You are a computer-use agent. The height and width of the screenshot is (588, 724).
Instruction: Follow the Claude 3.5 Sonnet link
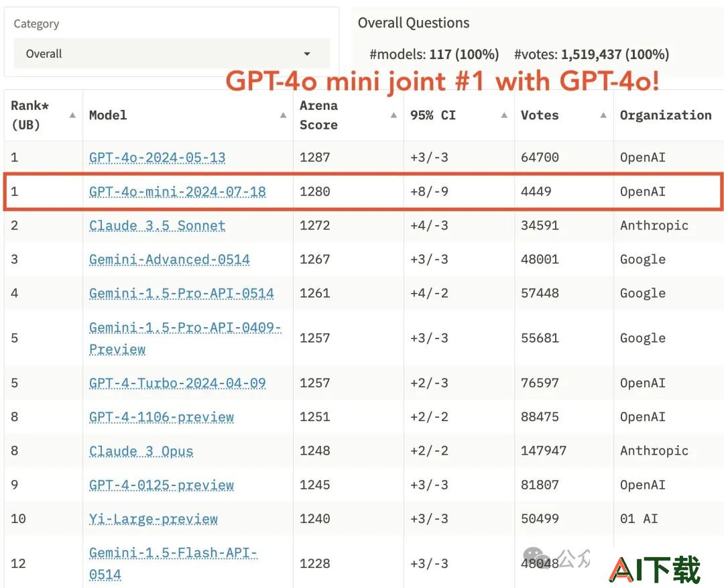157,225
